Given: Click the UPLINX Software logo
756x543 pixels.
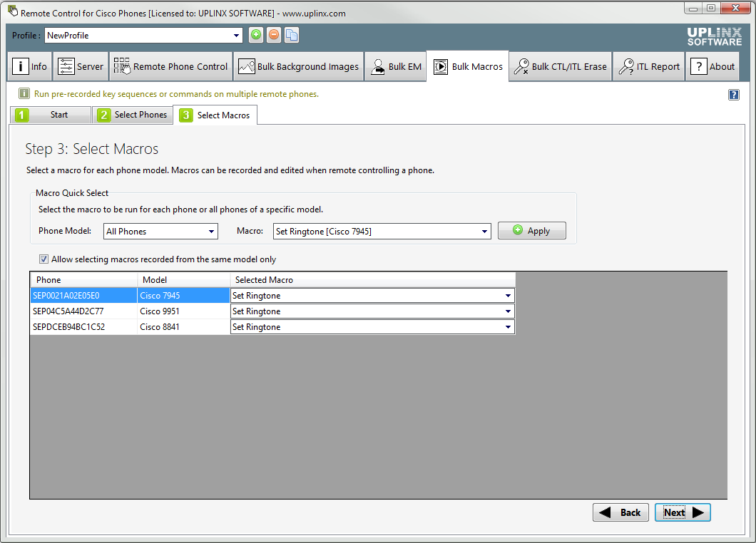Looking at the screenshot, I should pos(714,36).
